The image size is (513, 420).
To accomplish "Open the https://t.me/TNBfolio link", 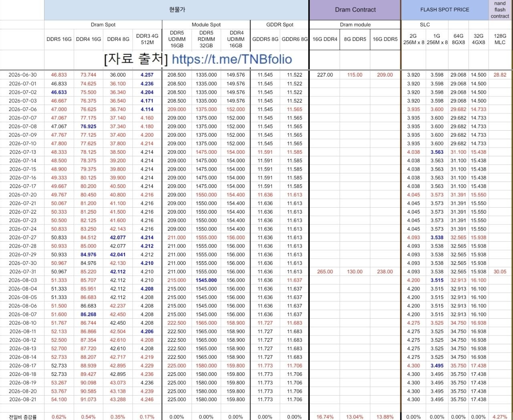I will coord(232,59).
